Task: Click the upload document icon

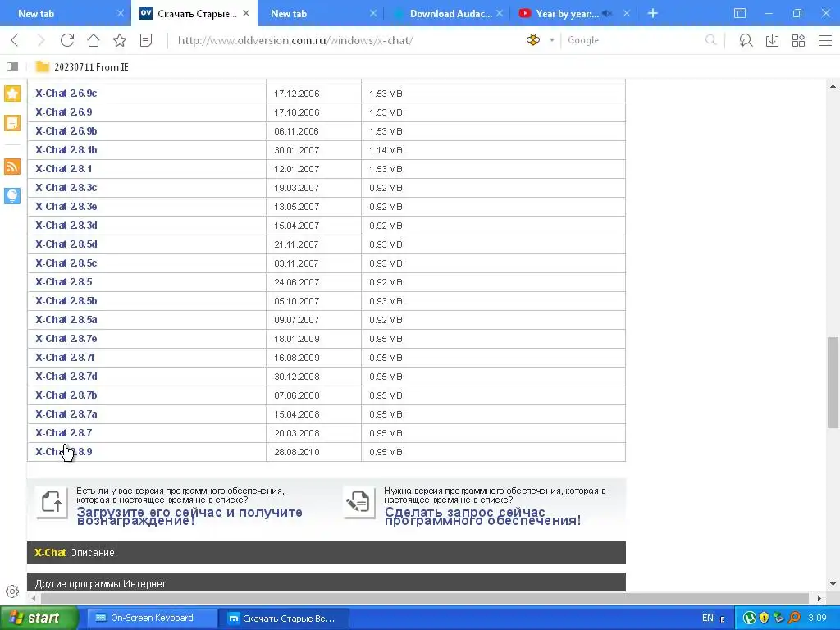Action: pyautogui.click(x=52, y=503)
